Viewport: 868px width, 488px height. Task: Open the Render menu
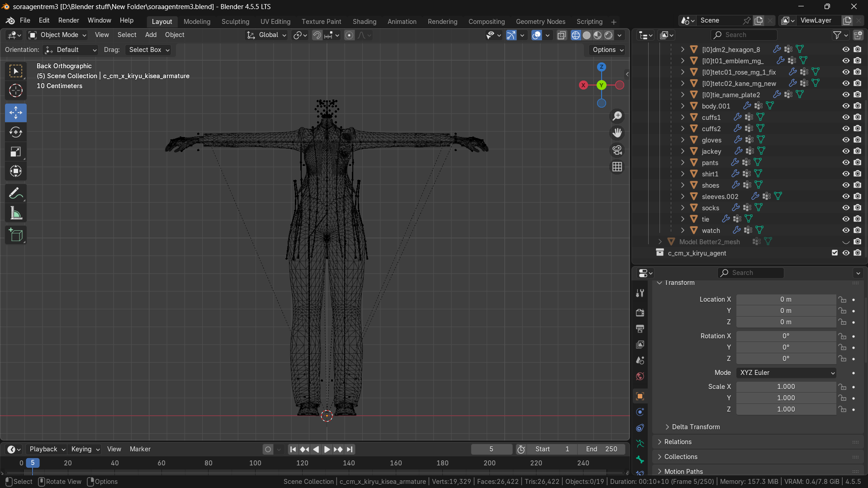[x=68, y=20]
